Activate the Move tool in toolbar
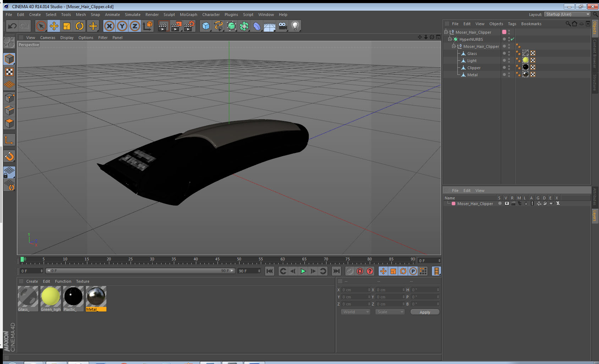Viewport: 599px width, 364px height. 54,26
